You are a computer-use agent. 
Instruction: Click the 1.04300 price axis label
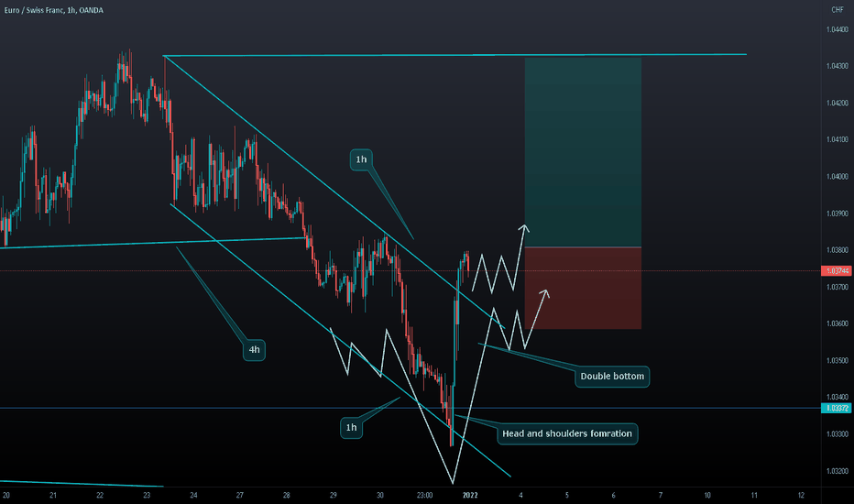pyautogui.click(x=838, y=66)
